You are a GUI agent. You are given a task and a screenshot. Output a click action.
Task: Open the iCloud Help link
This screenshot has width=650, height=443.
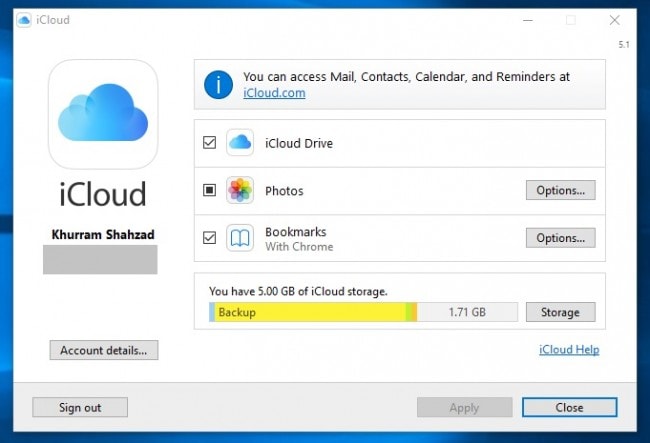point(568,350)
